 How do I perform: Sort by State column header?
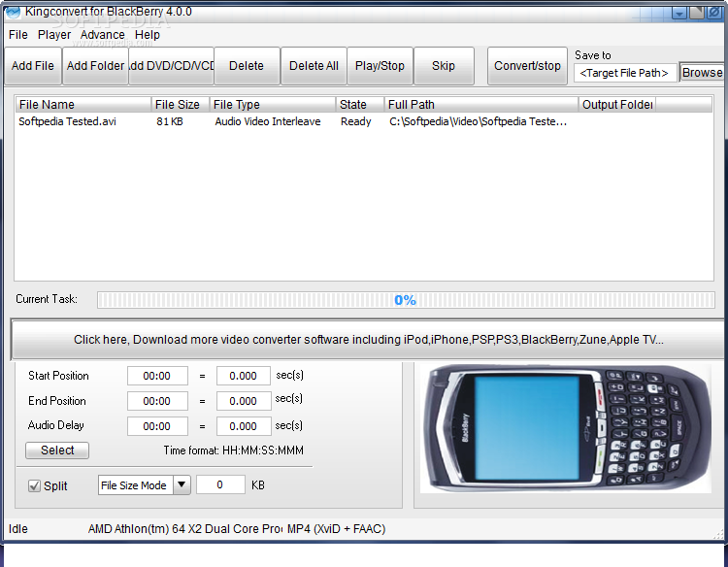(360, 105)
